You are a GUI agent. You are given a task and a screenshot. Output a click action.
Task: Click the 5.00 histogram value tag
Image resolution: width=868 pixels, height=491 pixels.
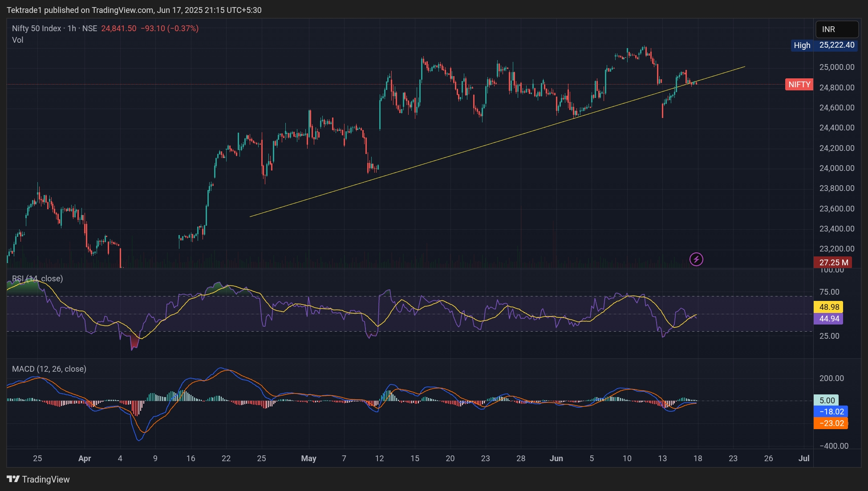[x=827, y=400]
